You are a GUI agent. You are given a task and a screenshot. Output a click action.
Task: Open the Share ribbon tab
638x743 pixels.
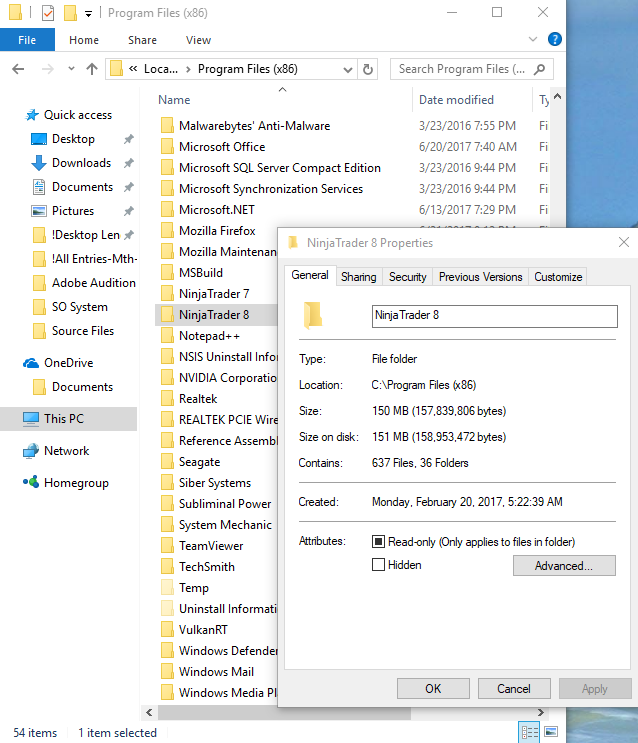coord(142,40)
